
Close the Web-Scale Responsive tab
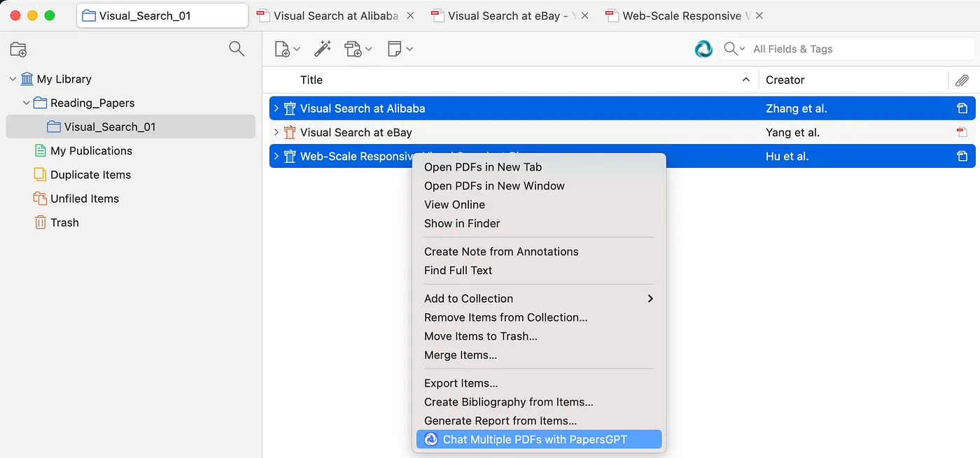[x=759, y=15]
